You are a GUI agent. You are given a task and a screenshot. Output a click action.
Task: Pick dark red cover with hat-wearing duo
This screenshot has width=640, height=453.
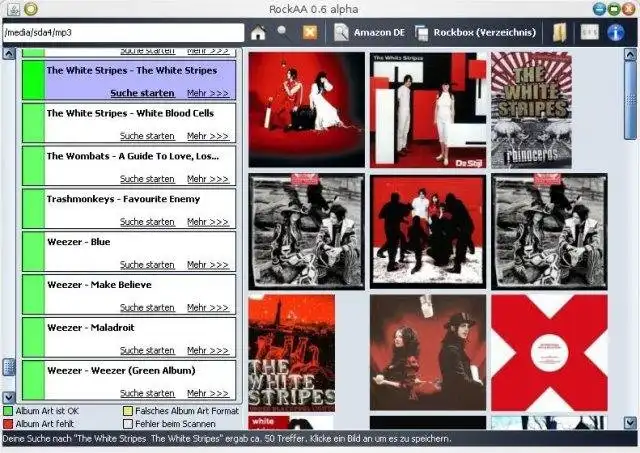click(428, 353)
